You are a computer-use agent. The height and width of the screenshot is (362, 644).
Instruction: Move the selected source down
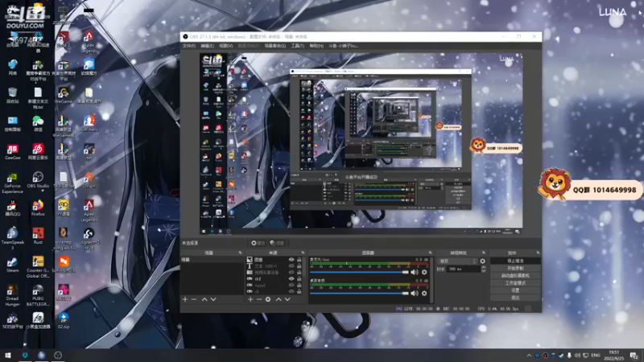(287, 299)
